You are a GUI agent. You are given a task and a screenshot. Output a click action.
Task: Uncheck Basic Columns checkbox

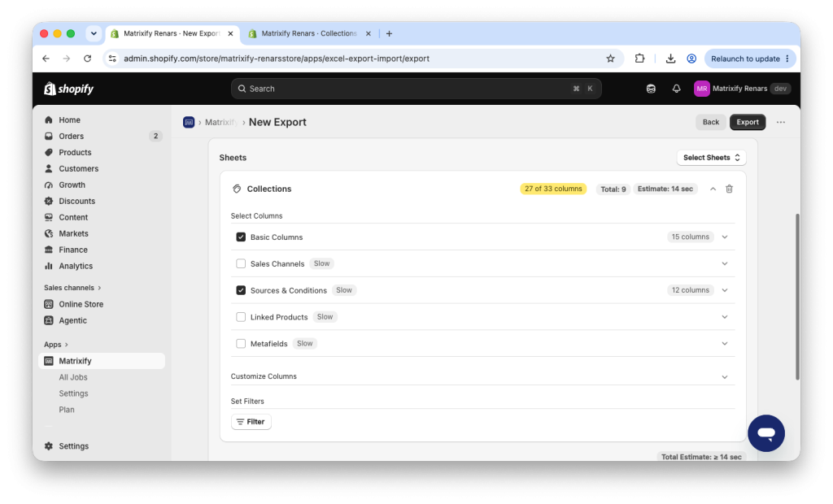[x=241, y=237]
